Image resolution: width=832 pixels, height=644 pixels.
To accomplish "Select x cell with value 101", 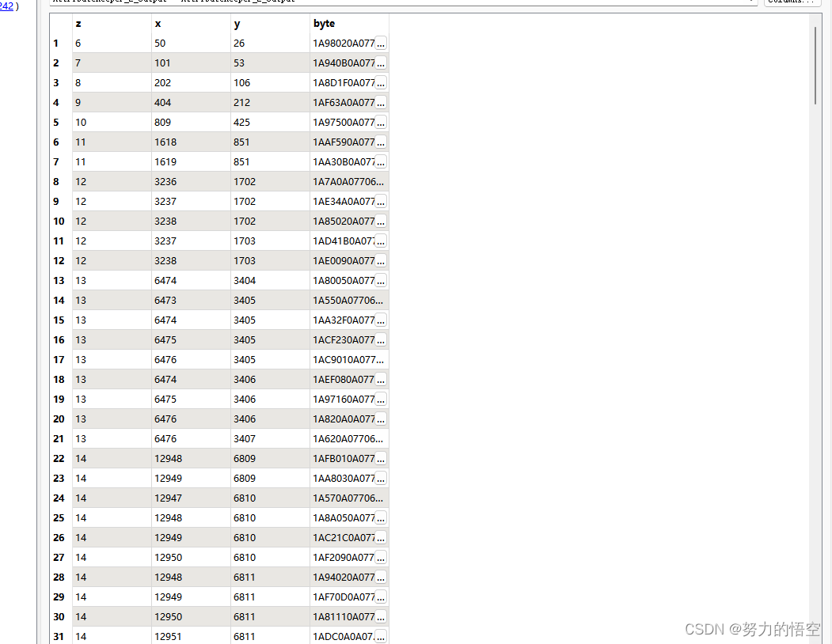I will click(x=191, y=63).
